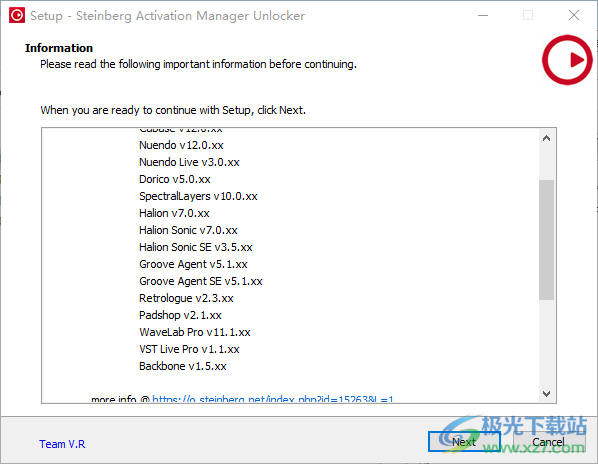
Task: Select the Groove Agent v5.1.xx line
Action: [193, 264]
